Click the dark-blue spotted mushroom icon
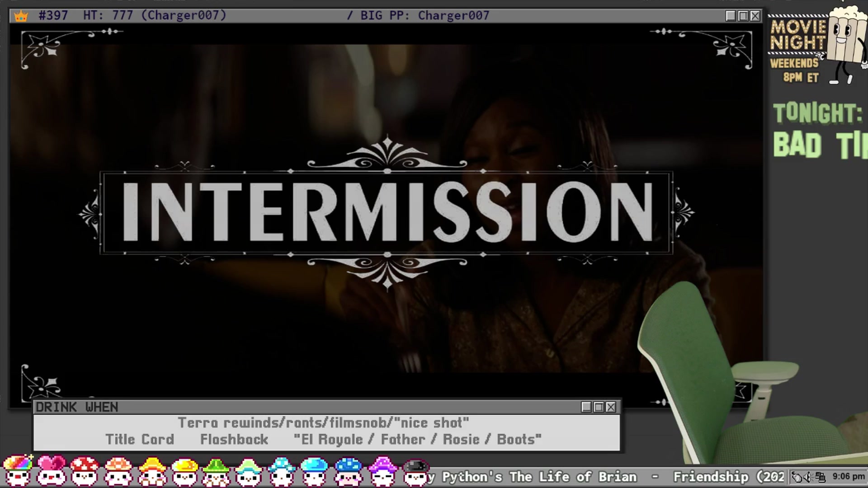Viewport: 868px width, 488px height. [348, 471]
